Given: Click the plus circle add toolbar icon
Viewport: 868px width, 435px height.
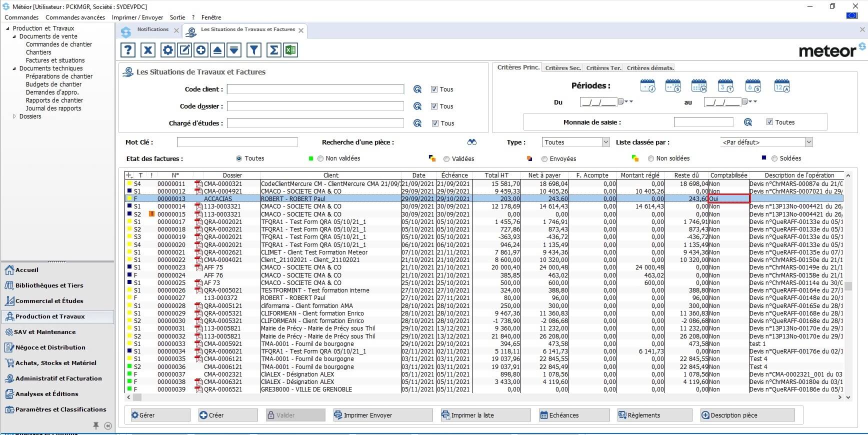Looking at the screenshot, I should 201,50.
